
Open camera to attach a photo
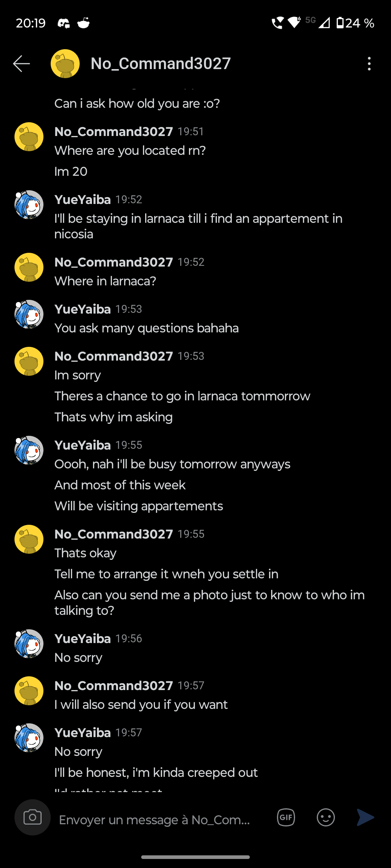[33, 817]
